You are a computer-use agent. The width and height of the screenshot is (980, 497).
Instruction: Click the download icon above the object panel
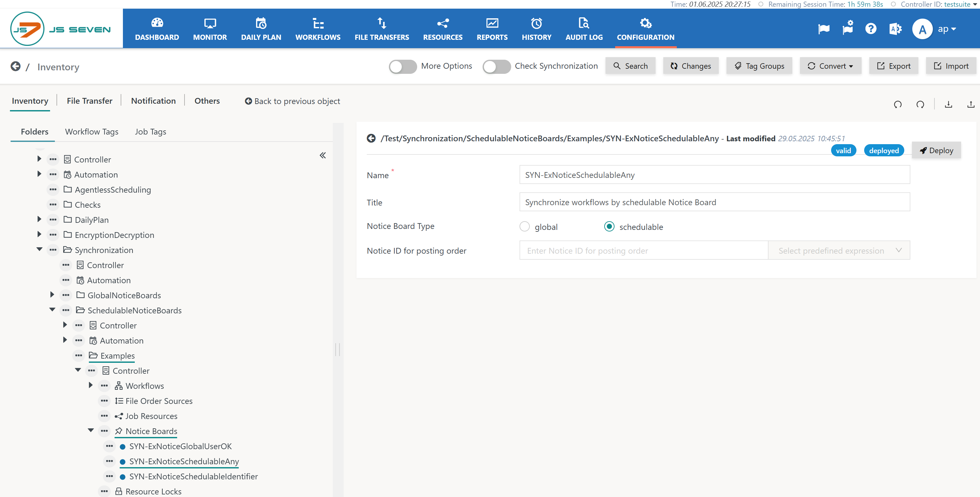pos(949,104)
